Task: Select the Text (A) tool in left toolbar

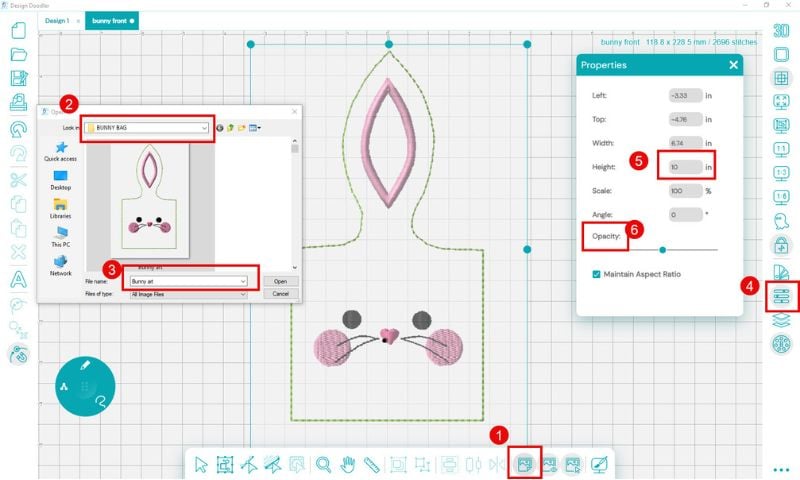Action: coord(18,278)
